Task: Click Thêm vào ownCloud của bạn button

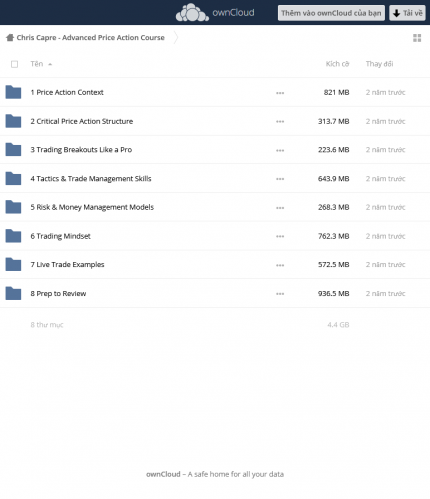Action: click(331, 13)
